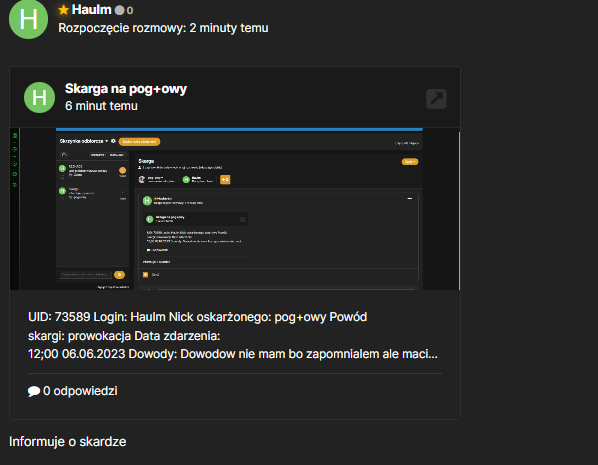The image size is (598, 465).
Task: Click the 12;00 06.06.2023 Dowody line
Action: 233,354
